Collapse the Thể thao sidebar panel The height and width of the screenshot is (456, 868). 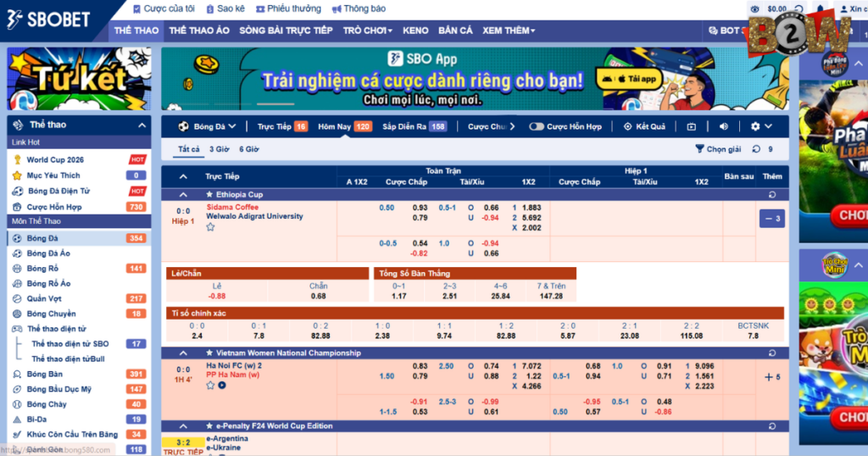click(142, 125)
